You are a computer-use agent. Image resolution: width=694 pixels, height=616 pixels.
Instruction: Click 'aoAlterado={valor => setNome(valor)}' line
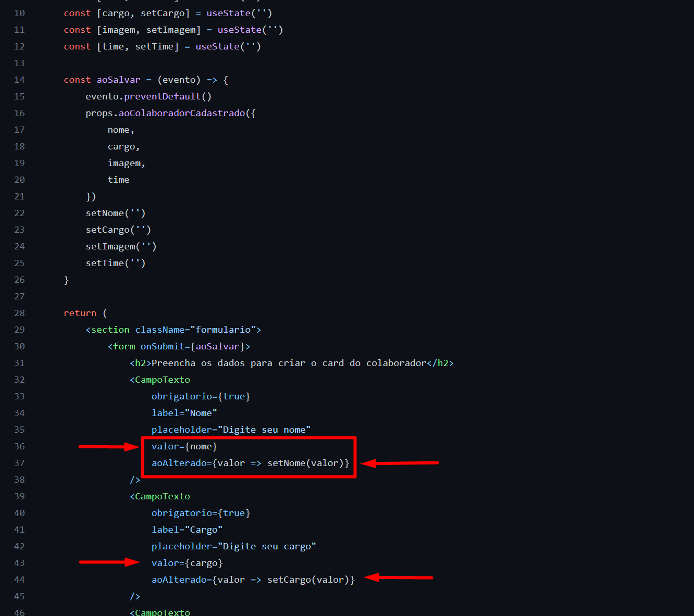(x=251, y=463)
